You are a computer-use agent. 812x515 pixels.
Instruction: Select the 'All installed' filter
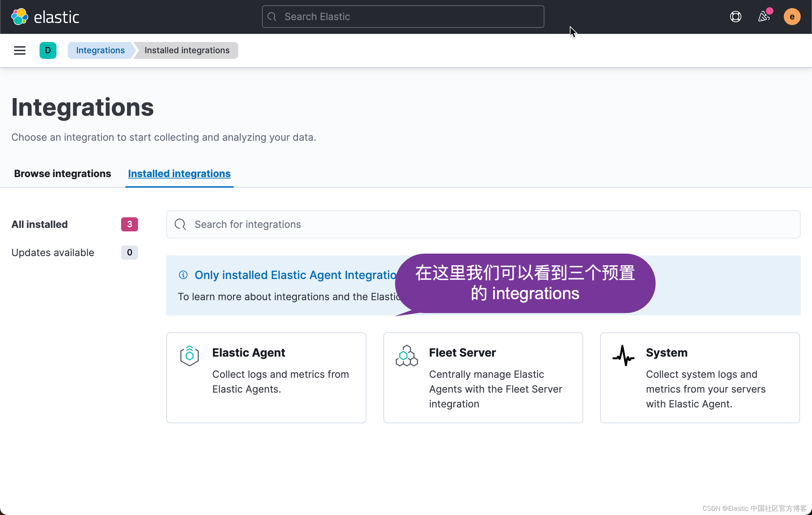pyautogui.click(x=39, y=224)
